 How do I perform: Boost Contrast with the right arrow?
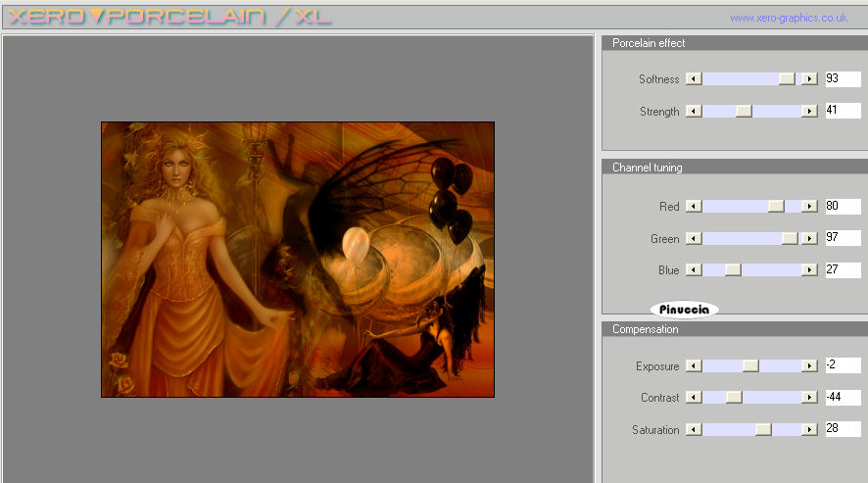click(x=809, y=397)
